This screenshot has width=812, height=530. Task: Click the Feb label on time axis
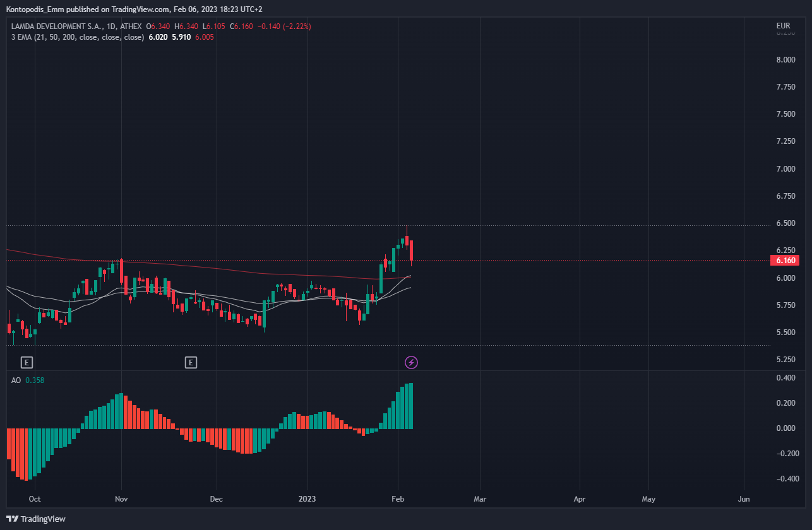[398, 499]
